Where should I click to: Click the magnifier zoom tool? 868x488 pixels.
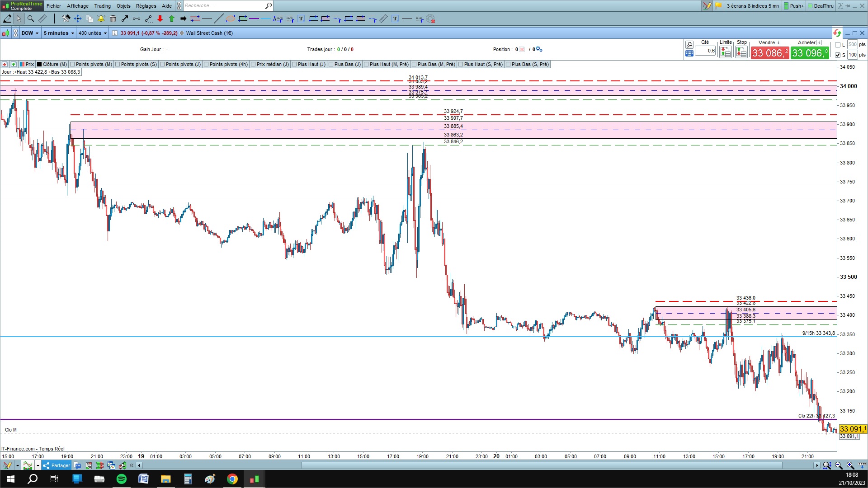[31, 19]
